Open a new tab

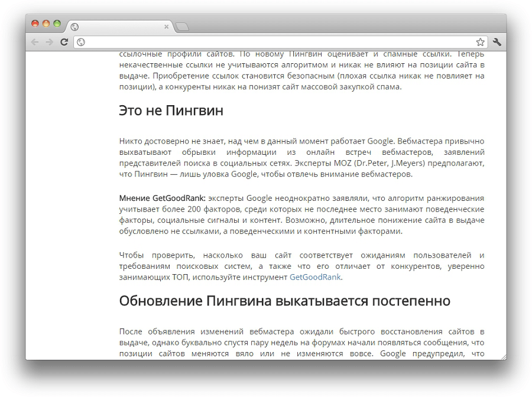point(183,27)
